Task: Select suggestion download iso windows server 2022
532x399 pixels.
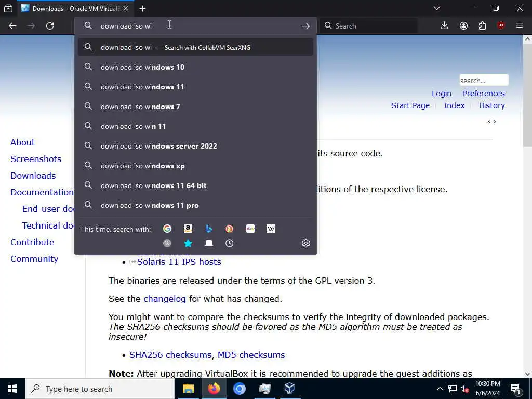Action: [x=195, y=146]
